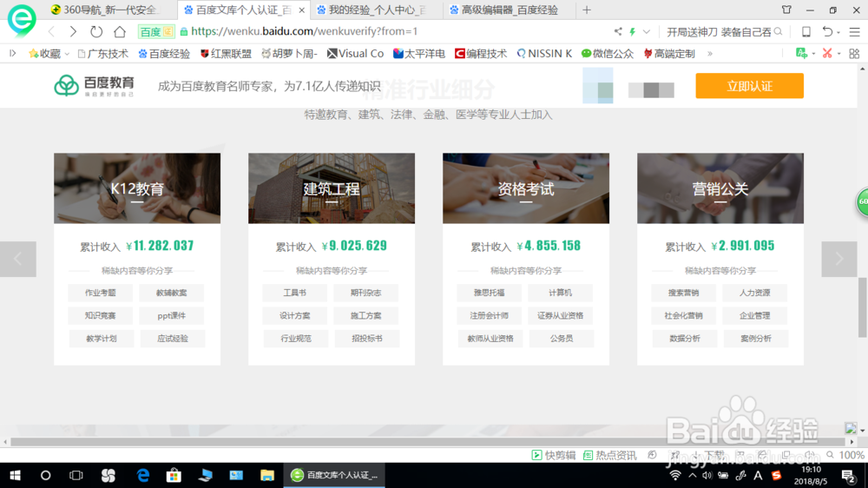868x488 pixels.
Task: Open the 太平洋电 bookmark
Action: pos(419,54)
